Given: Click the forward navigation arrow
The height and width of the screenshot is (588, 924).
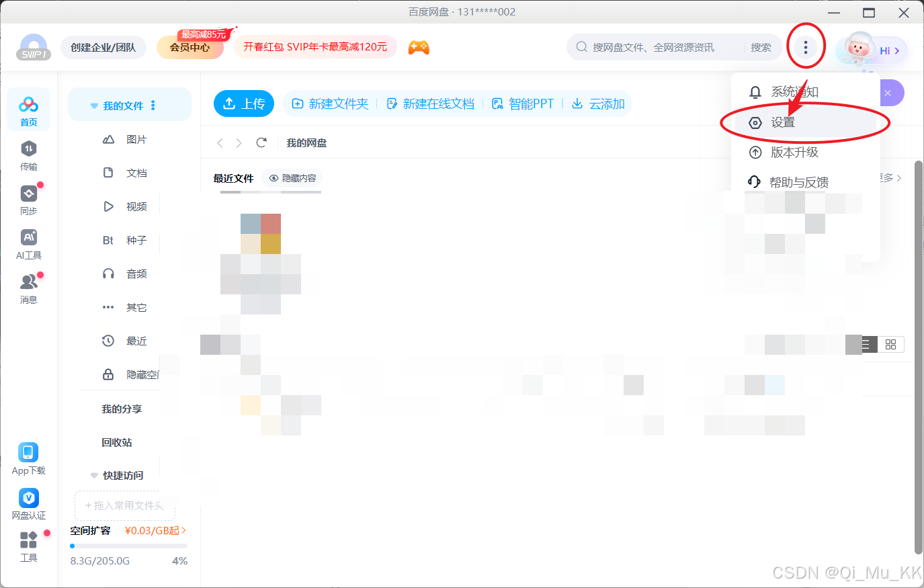Looking at the screenshot, I should [x=239, y=143].
